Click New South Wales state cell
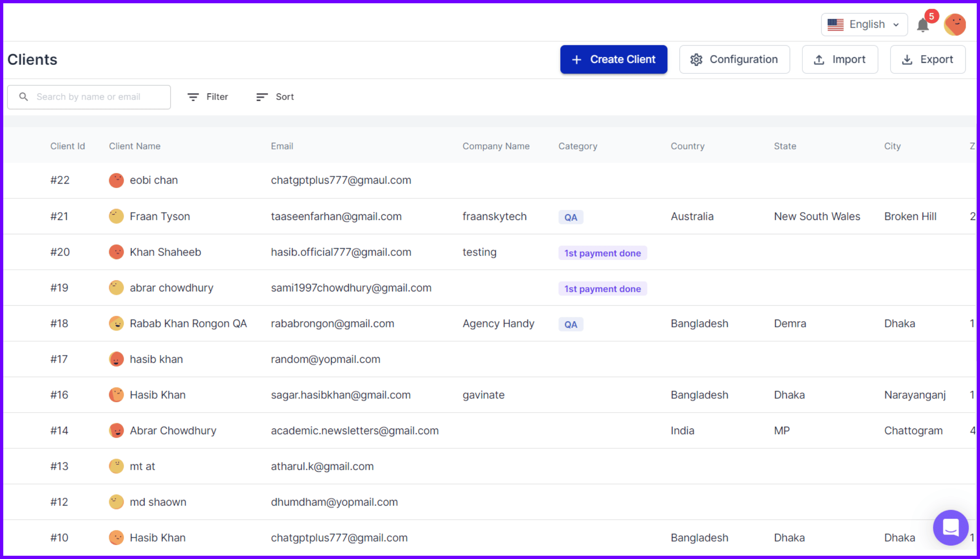The width and height of the screenshot is (980, 559). point(817,216)
